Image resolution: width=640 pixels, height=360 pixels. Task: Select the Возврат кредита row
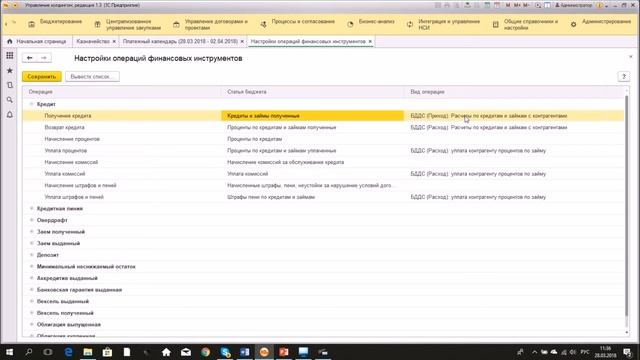[x=323, y=127]
